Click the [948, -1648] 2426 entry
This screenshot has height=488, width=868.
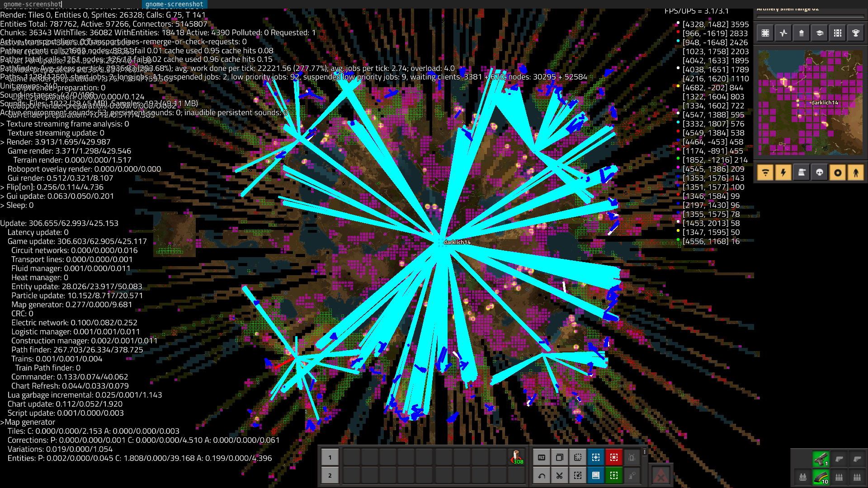(715, 42)
